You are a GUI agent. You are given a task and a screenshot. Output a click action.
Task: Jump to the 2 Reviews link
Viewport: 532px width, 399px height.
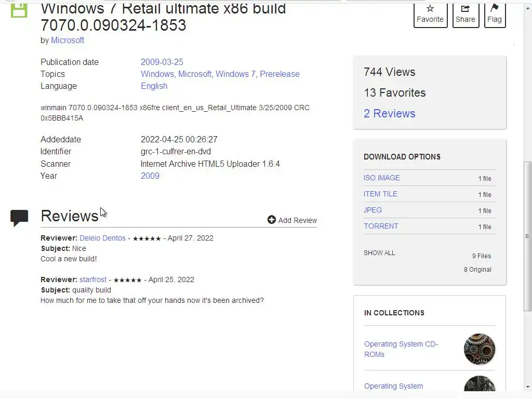tap(390, 113)
